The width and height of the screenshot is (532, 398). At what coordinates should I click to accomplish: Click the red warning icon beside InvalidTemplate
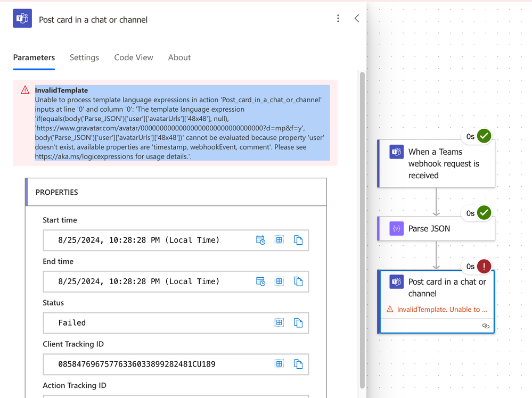(25, 90)
